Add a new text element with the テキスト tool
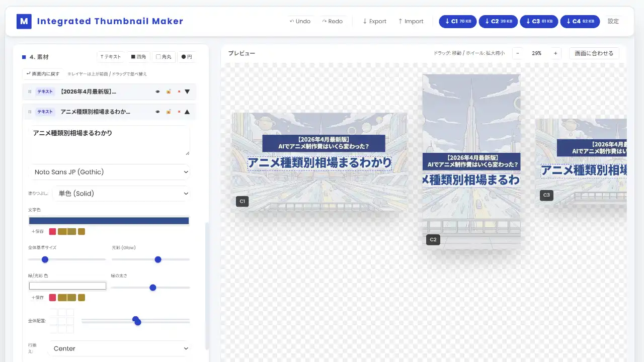The height and width of the screenshot is (362, 644). (110, 56)
